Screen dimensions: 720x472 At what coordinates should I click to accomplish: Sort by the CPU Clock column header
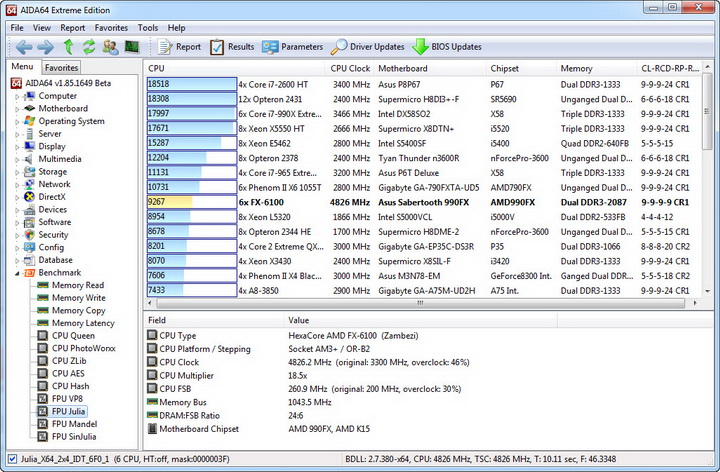point(349,68)
